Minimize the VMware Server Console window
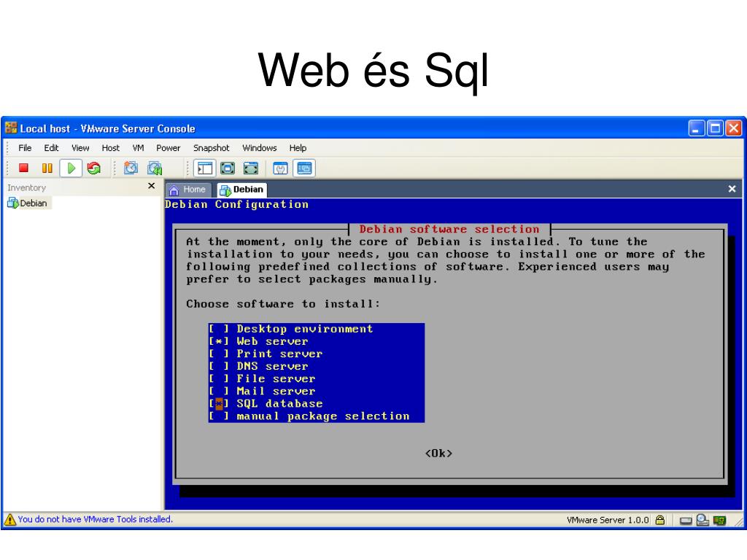The width and height of the screenshot is (747, 560). (x=697, y=128)
